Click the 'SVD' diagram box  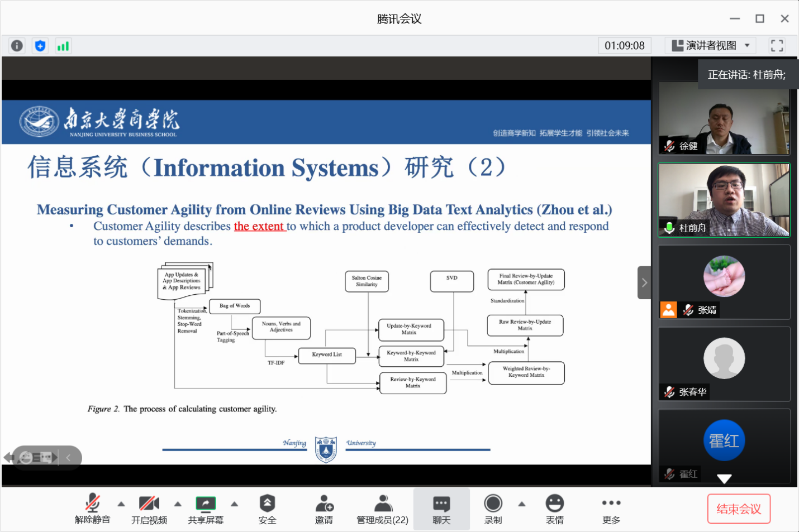(452, 281)
